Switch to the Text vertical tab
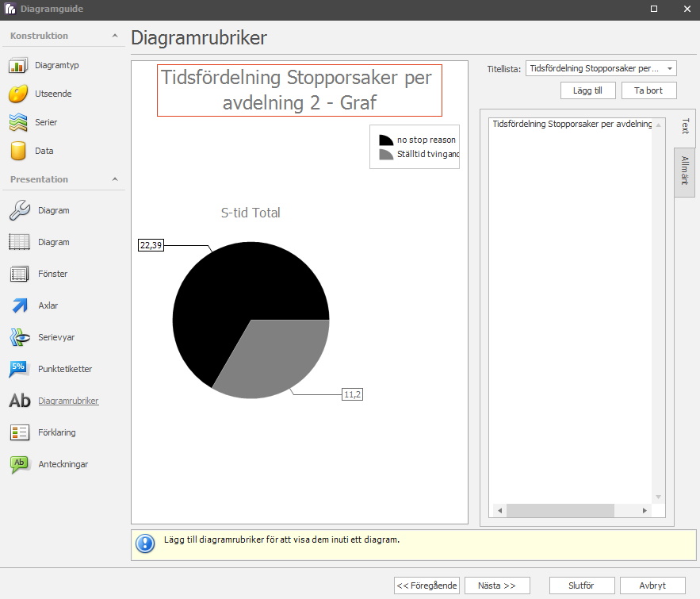This screenshot has width=700, height=599. (x=685, y=126)
